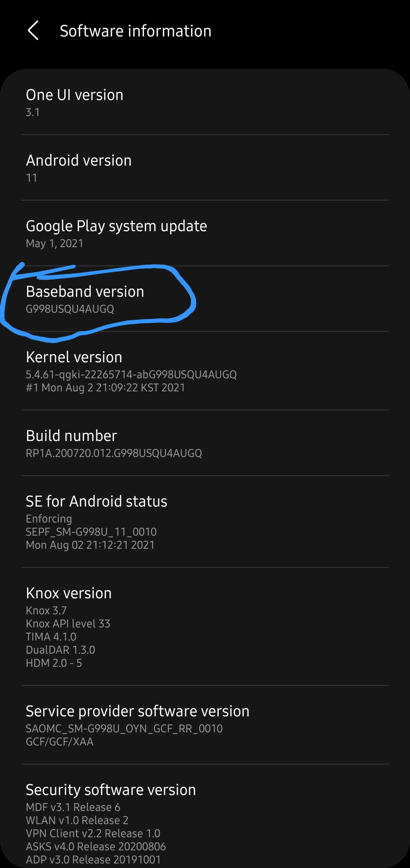The height and width of the screenshot is (868, 410).
Task: Tap the back arrow icon
Action: click(33, 31)
